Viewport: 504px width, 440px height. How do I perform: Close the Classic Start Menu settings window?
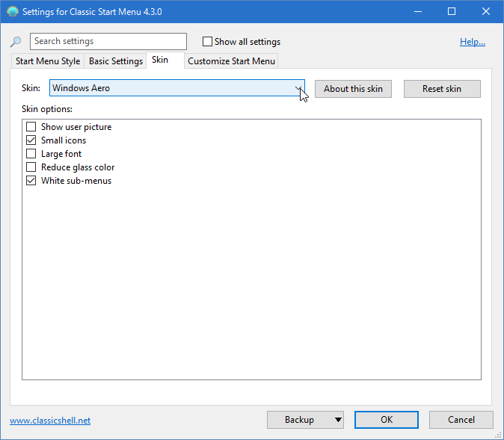pos(486,11)
